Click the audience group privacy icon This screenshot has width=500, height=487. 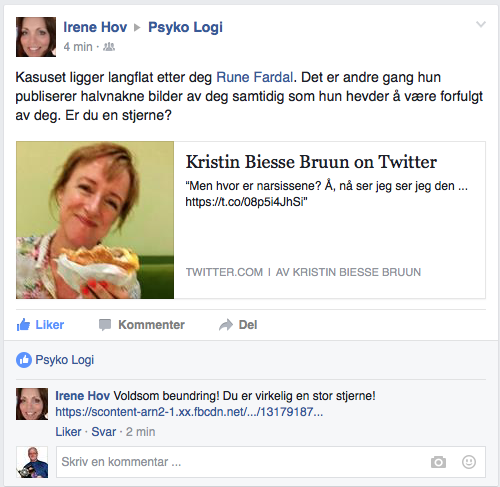[109, 47]
